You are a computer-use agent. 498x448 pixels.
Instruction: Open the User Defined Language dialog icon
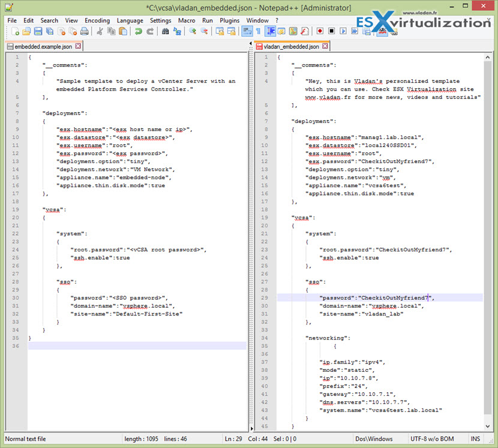point(281,31)
